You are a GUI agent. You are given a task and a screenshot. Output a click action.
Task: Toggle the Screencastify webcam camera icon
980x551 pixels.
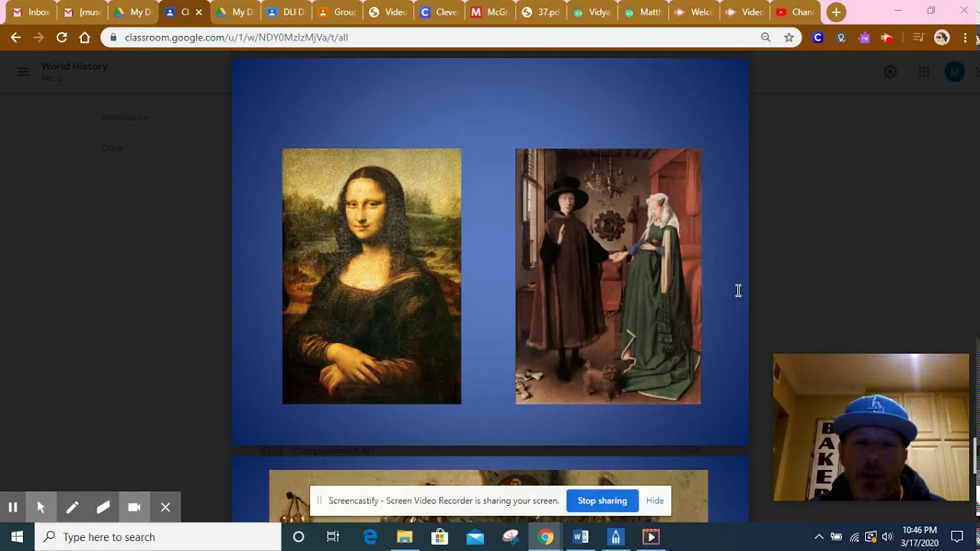pyautogui.click(x=134, y=507)
